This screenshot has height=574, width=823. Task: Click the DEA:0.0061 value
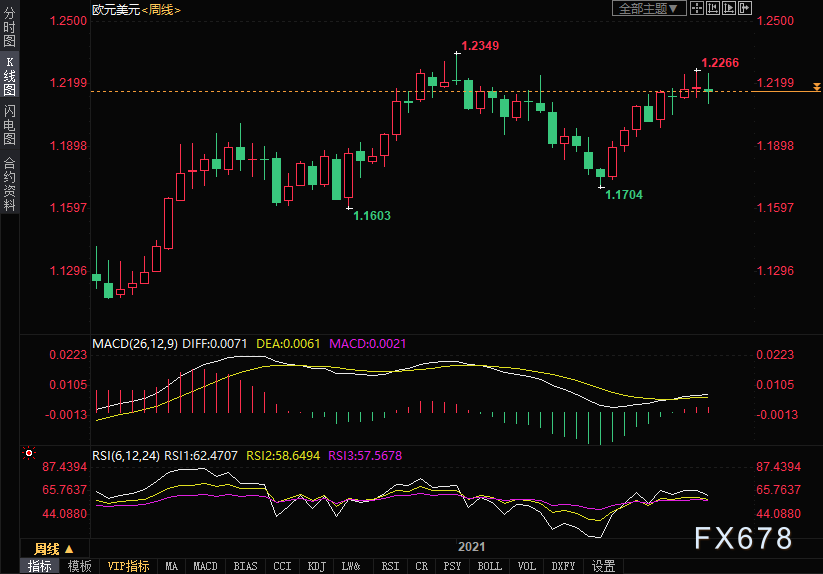point(288,344)
